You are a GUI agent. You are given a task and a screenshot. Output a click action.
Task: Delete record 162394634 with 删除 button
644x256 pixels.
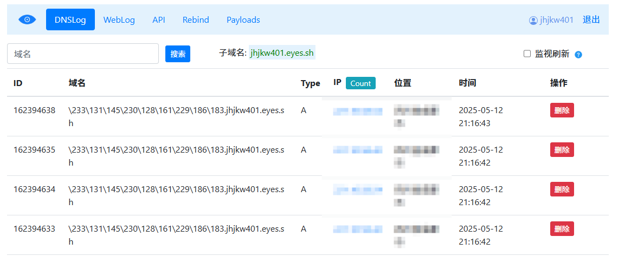coord(562,189)
